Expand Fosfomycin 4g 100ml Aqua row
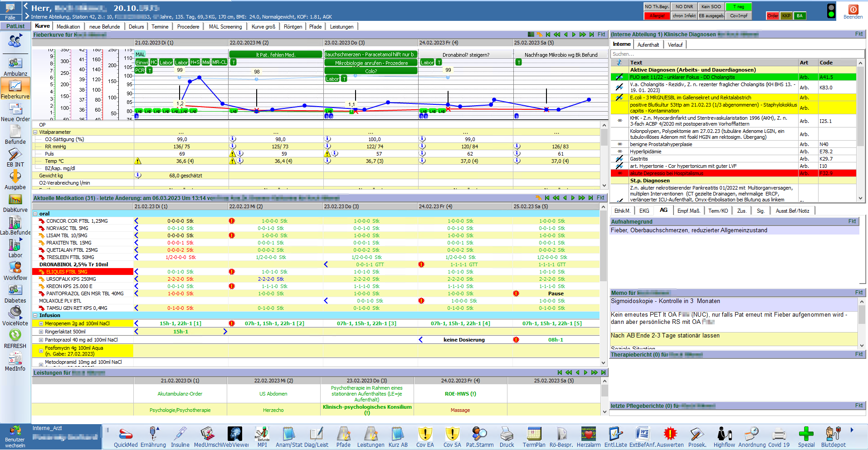868x450 pixels. 41,351
